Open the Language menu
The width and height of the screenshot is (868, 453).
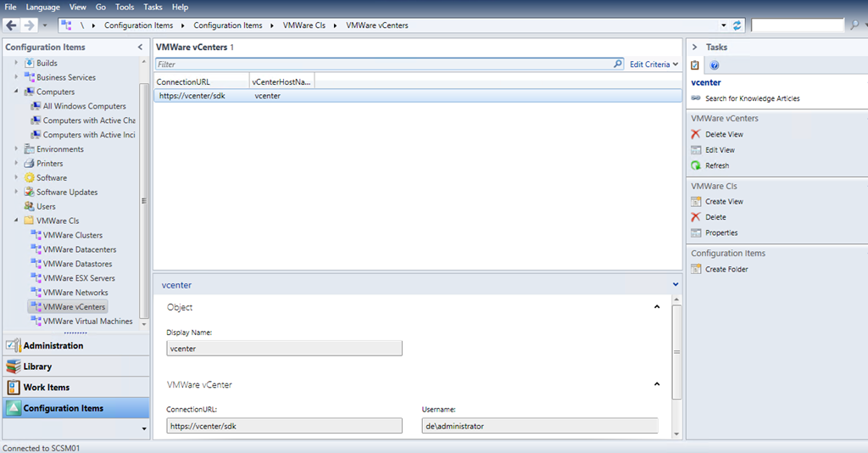[x=42, y=7]
